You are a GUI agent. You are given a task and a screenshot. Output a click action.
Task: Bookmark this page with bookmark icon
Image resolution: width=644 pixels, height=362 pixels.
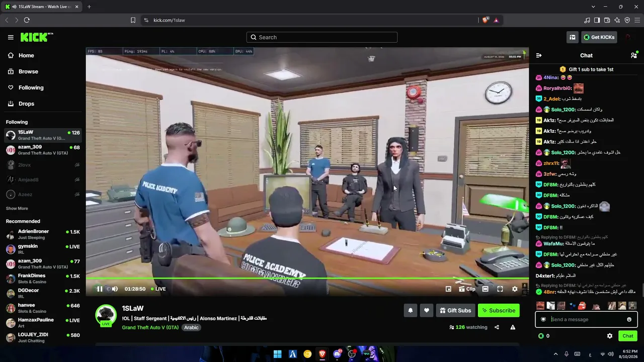coord(133,20)
